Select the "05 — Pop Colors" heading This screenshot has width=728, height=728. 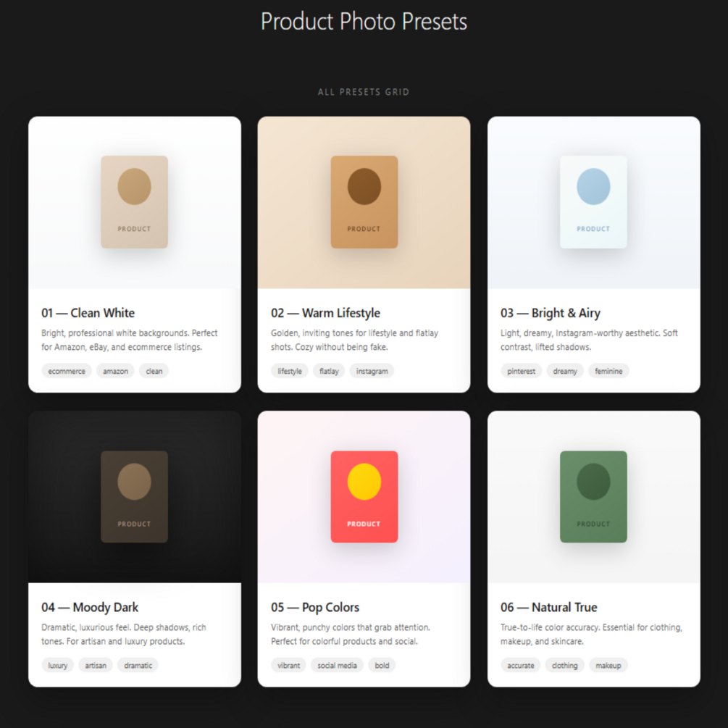pyautogui.click(x=315, y=607)
